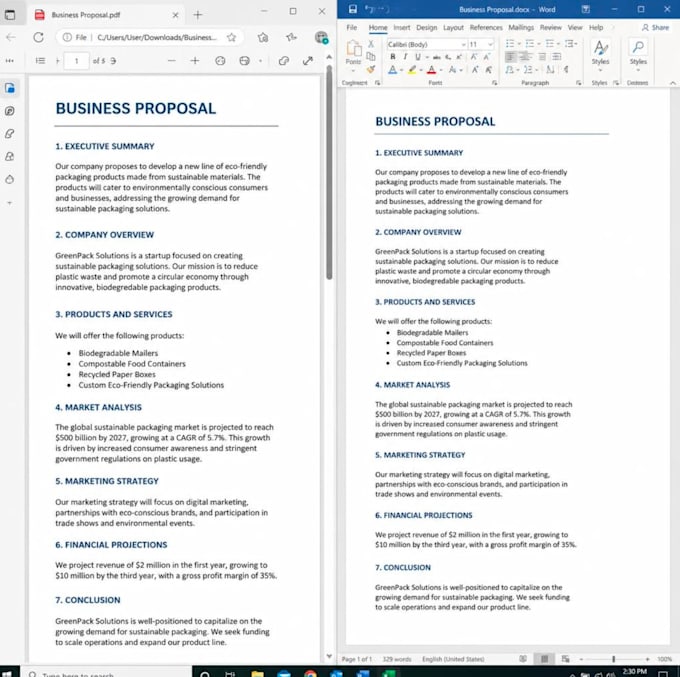Open the Paragraph dialog launcher
Screen dimensions: 680x677
tap(579, 83)
